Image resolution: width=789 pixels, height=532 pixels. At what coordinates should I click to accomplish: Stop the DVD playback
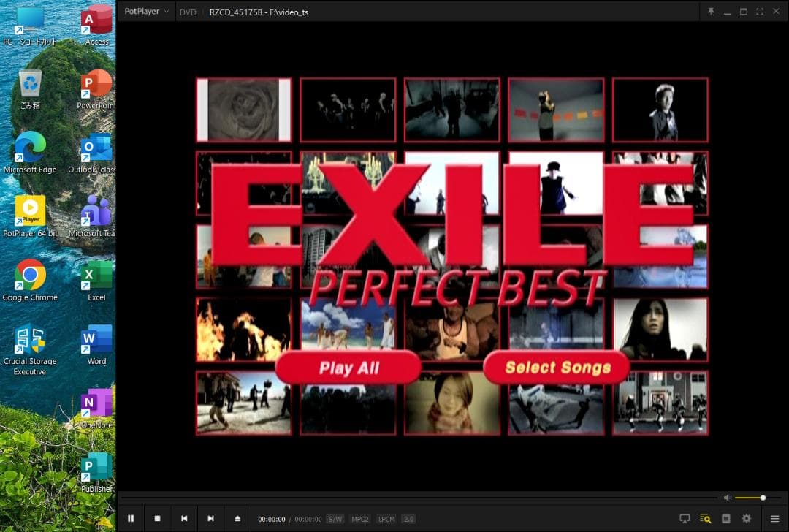(x=158, y=518)
